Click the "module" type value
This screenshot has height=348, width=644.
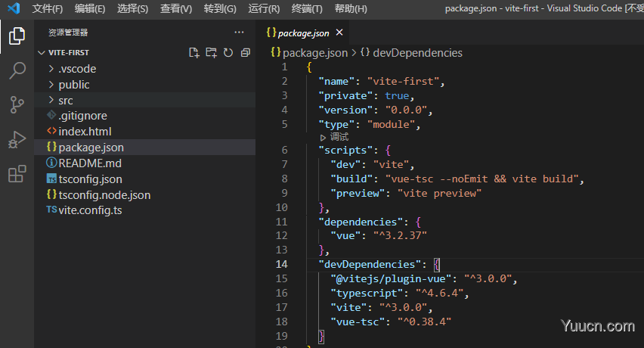pos(391,125)
